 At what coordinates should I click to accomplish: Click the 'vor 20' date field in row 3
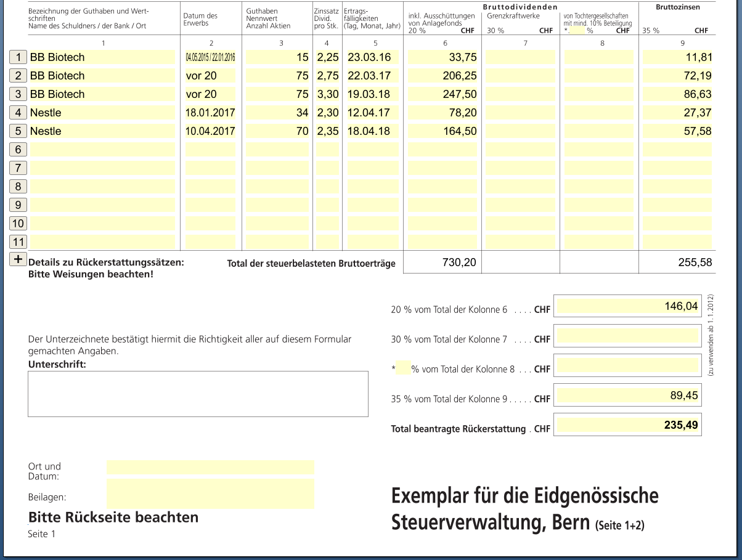point(210,94)
